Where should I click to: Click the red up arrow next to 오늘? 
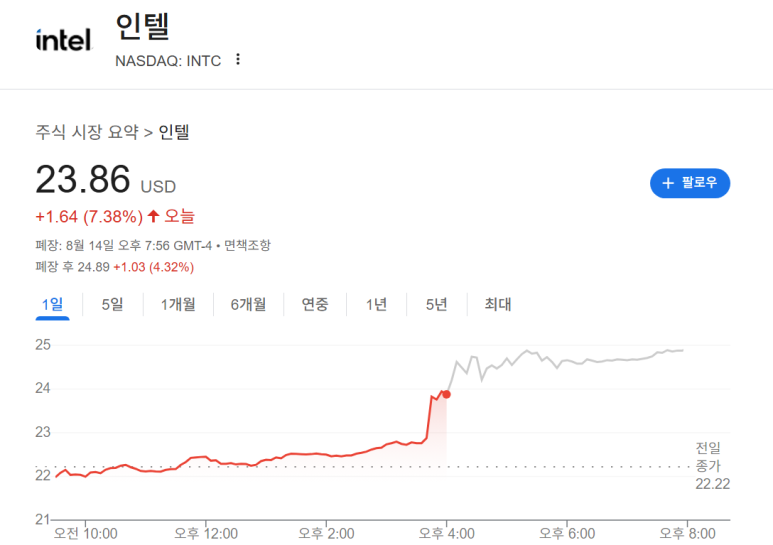153,216
